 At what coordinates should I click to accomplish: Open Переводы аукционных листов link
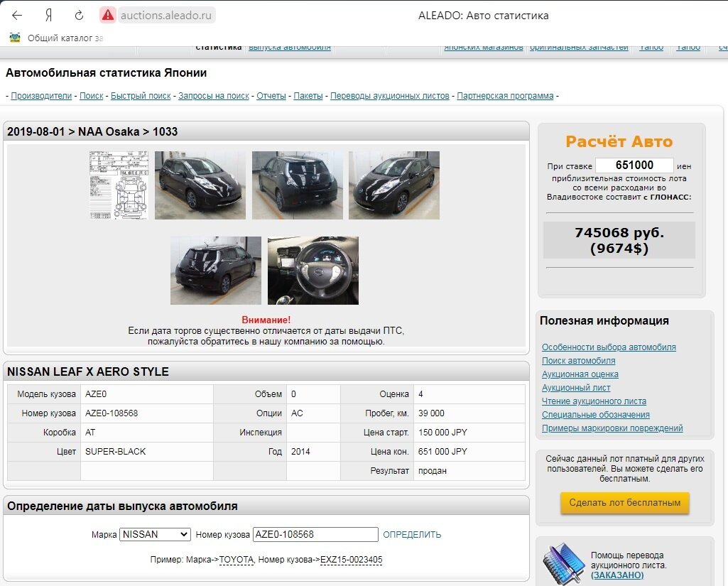[x=389, y=96]
